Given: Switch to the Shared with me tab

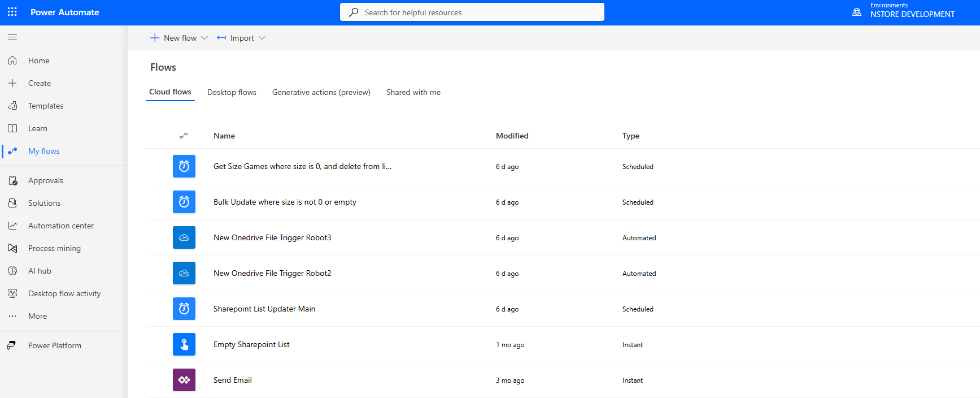Looking at the screenshot, I should [x=413, y=92].
